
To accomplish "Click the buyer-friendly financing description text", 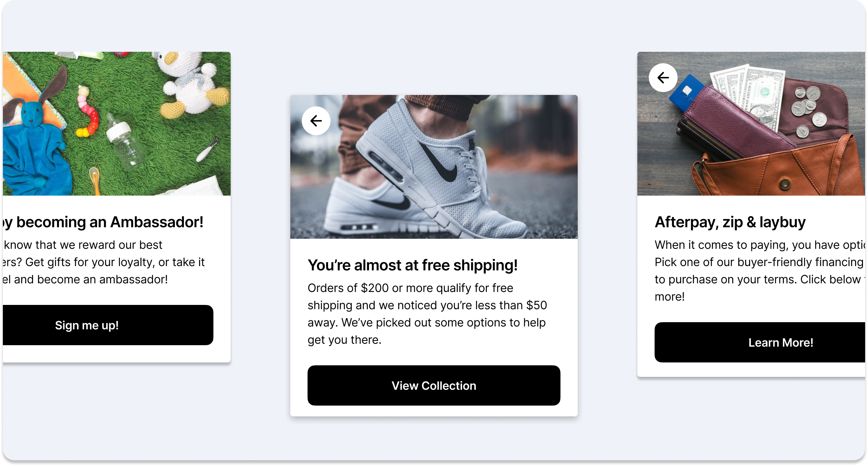I will (x=760, y=270).
